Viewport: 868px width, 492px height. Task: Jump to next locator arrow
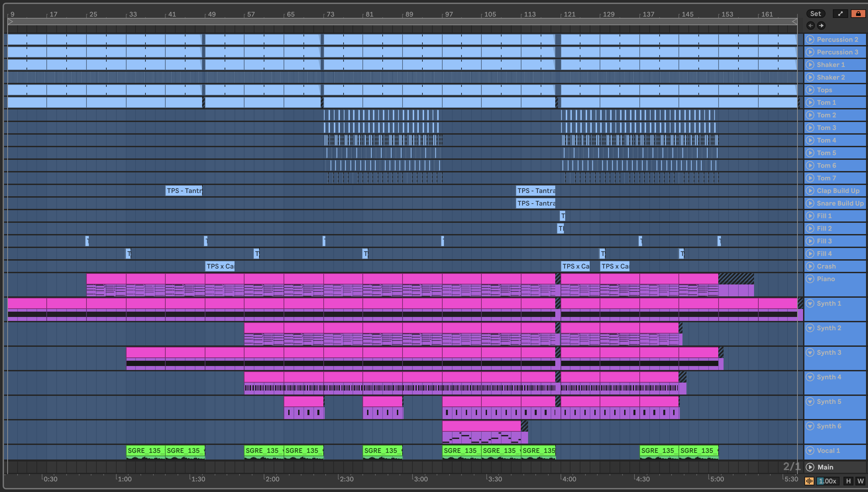pos(821,25)
